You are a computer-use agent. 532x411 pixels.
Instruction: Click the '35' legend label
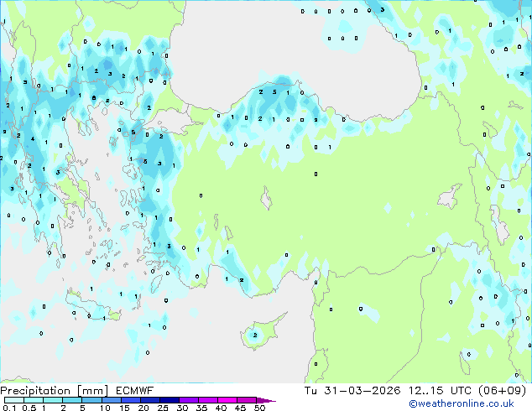[201, 408]
